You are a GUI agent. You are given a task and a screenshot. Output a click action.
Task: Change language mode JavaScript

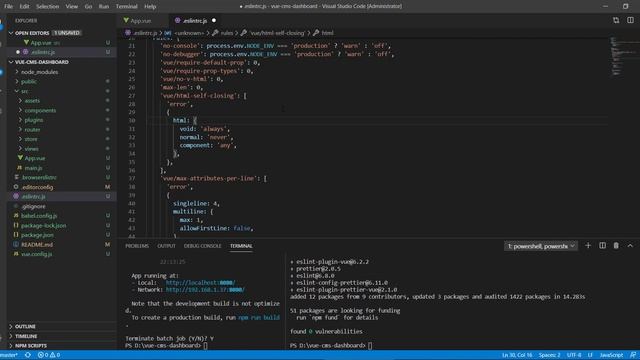tap(611, 355)
